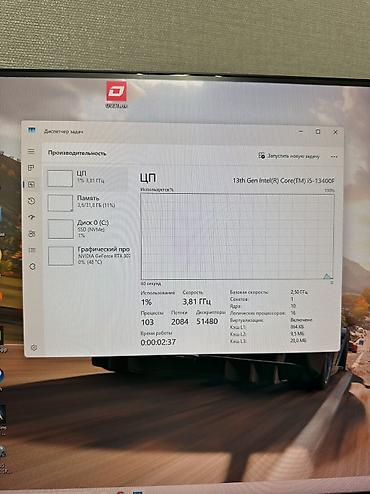This screenshot has height=494, width=370.
Task: Click the GPU mini graph thumbnail
Action: pos(61,256)
